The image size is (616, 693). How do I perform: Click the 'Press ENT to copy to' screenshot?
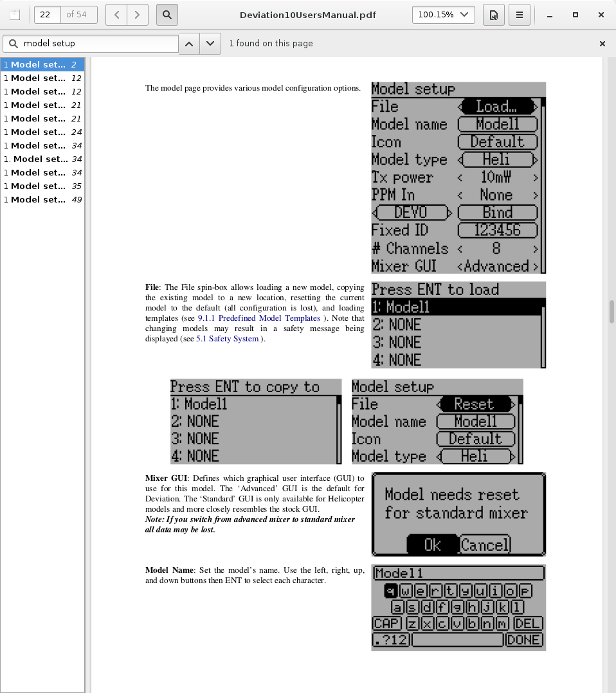(x=256, y=421)
